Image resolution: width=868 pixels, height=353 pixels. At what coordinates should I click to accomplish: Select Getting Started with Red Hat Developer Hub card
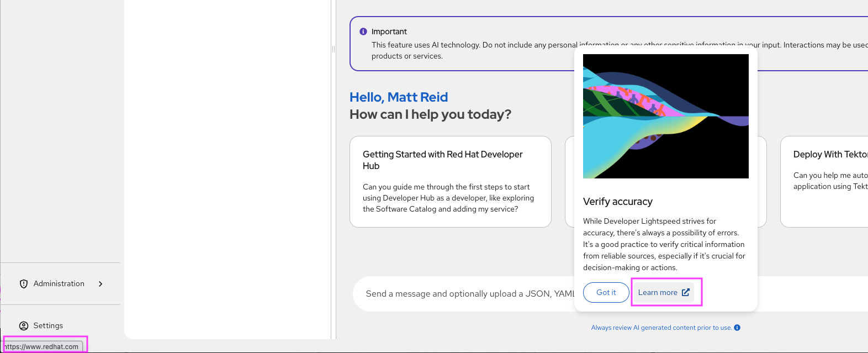pyautogui.click(x=450, y=181)
